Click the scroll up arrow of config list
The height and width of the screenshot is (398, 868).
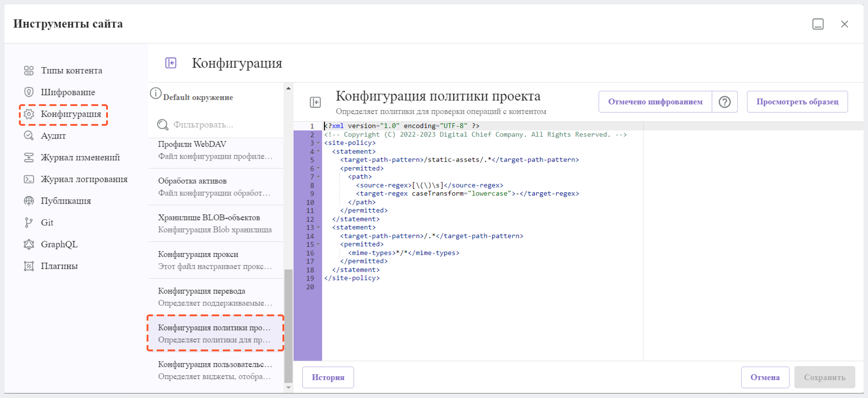point(288,88)
